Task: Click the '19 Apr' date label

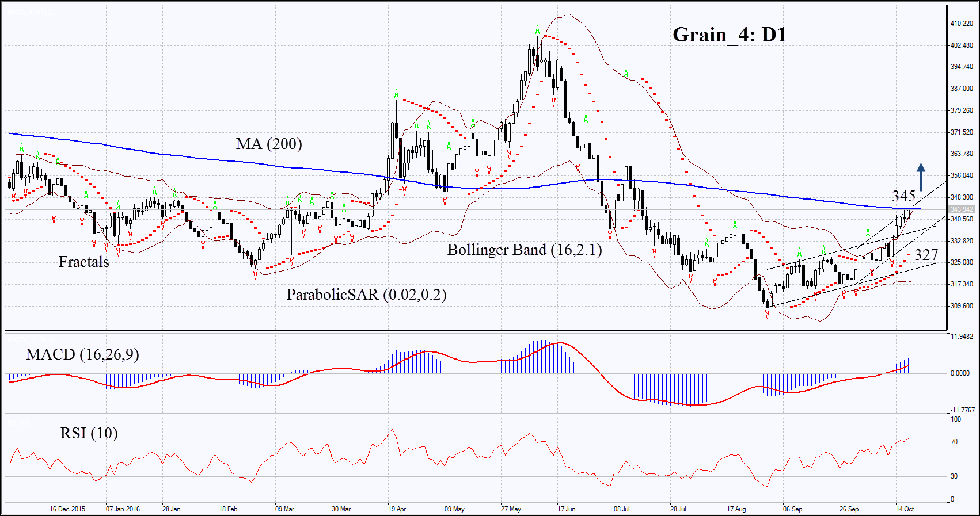Action: (397, 509)
